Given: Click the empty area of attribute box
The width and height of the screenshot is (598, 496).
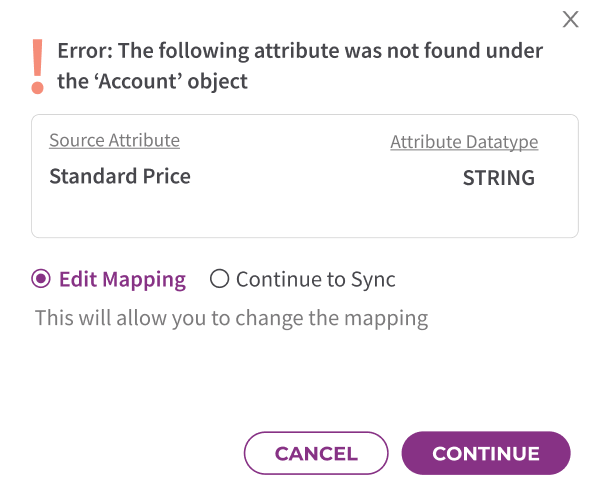Looking at the screenshot, I should [x=305, y=213].
